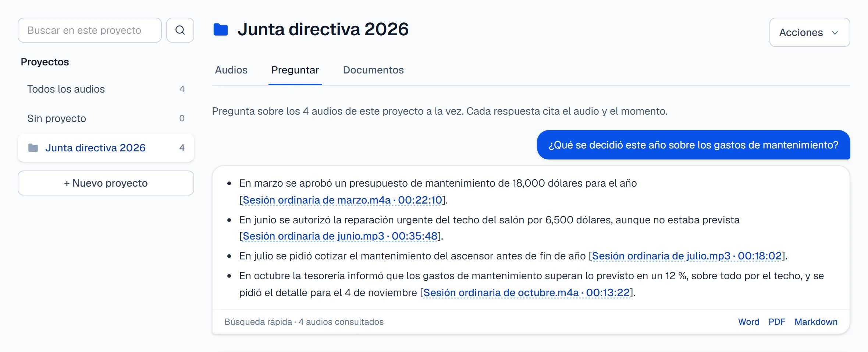The image size is (868, 352).
Task: Select the Sin proyecto entry
Action: [106, 118]
